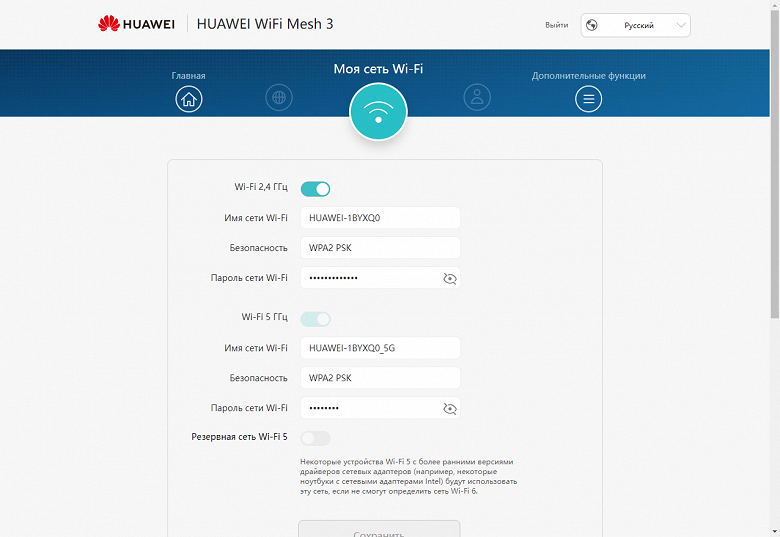Image resolution: width=780 pixels, height=537 pixels.
Task: Click the Huawei logo
Action: coord(136,24)
